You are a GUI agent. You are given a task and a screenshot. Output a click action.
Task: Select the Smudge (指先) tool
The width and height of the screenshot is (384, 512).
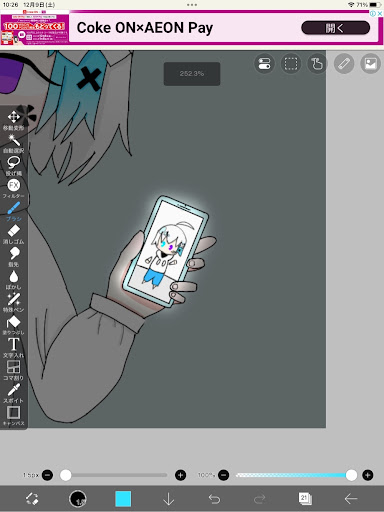(x=13, y=257)
